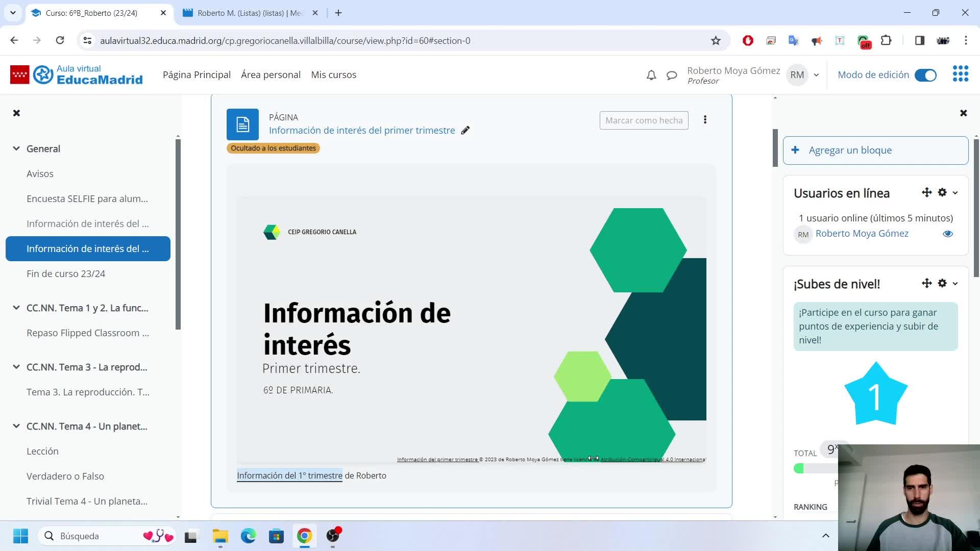980x551 pixels.
Task: Open Fin de curso 23/24 in course index
Action: 66,273
